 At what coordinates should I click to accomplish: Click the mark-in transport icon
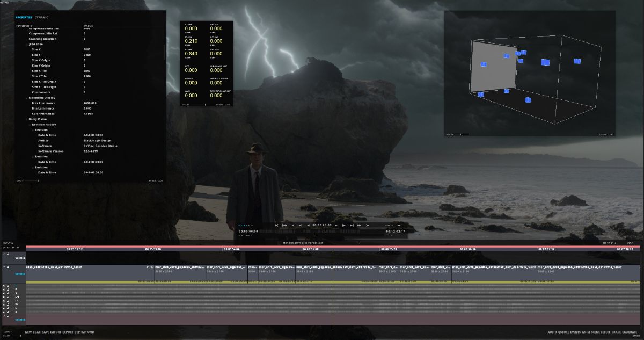coord(276,225)
